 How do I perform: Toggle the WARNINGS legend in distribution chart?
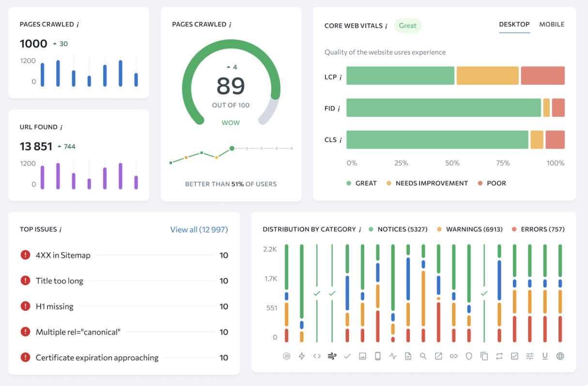pos(470,229)
